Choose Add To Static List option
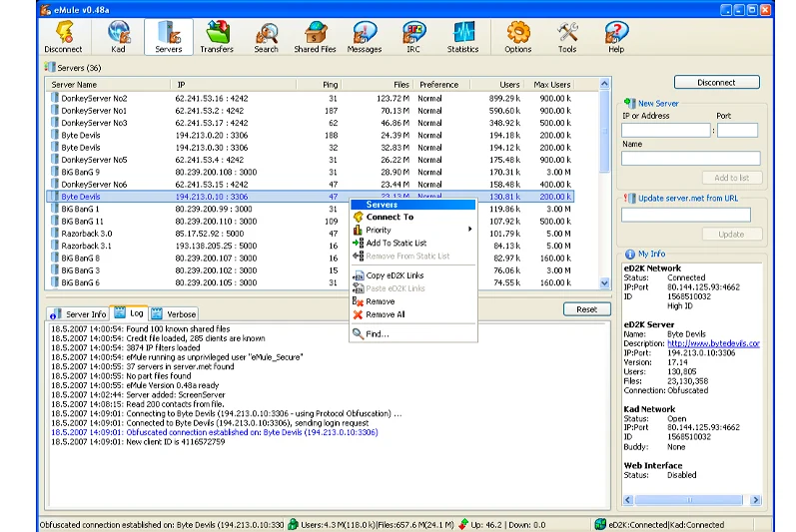This screenshot has width=796, height=532. (396, 243)
